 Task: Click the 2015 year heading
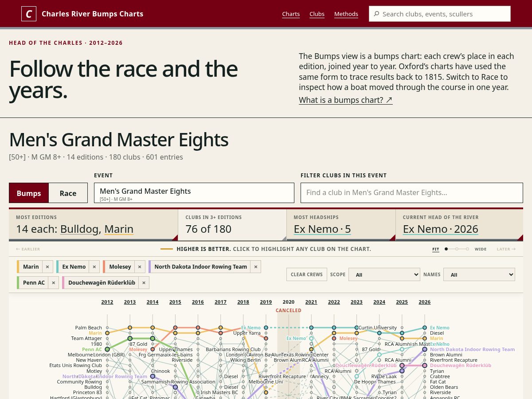[x=175, y=302]
